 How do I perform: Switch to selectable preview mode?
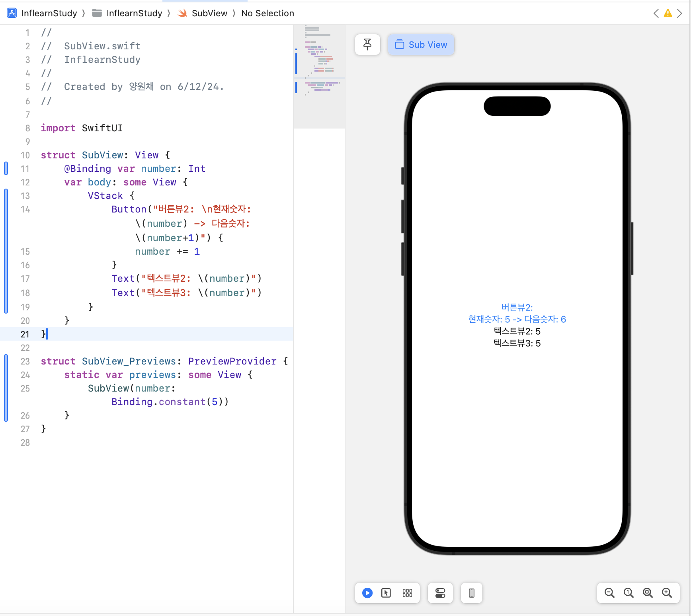click(386, 593)
